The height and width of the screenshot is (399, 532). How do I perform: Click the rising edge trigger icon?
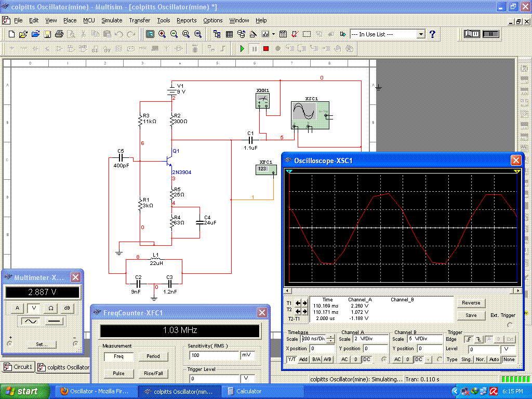pos(469,339)
